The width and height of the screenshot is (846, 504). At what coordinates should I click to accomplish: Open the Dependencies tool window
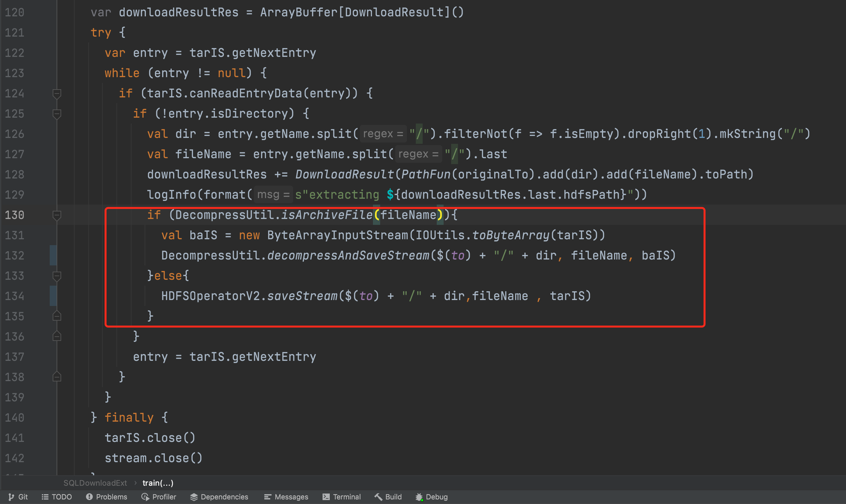(x=219, y=496)
